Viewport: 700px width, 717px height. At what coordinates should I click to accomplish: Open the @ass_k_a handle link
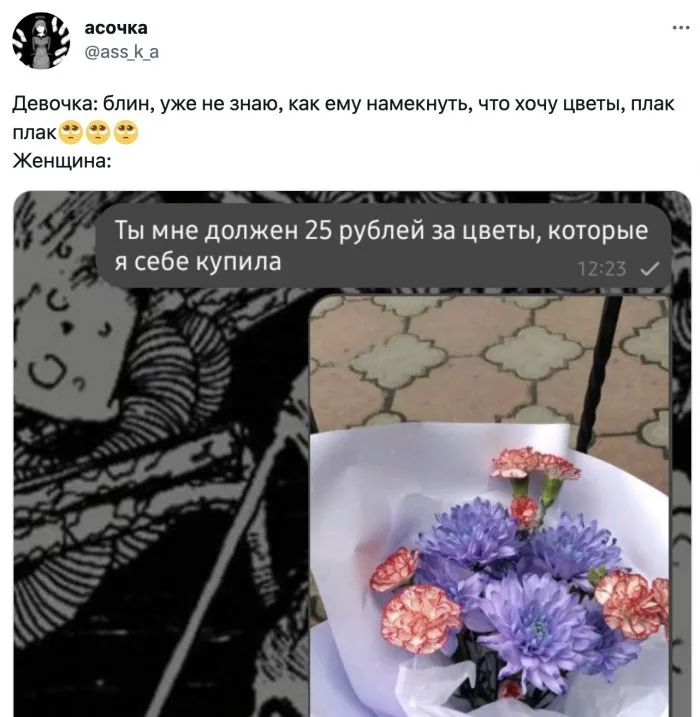122,52
